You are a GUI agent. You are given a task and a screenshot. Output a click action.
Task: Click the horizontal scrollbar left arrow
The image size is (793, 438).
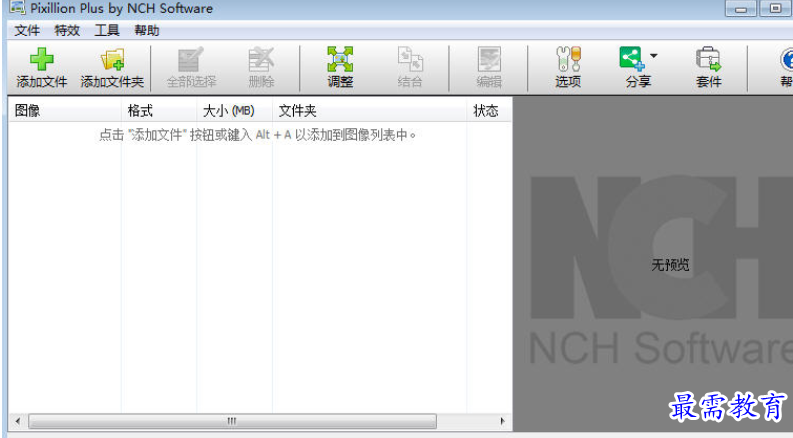point(18,421)
